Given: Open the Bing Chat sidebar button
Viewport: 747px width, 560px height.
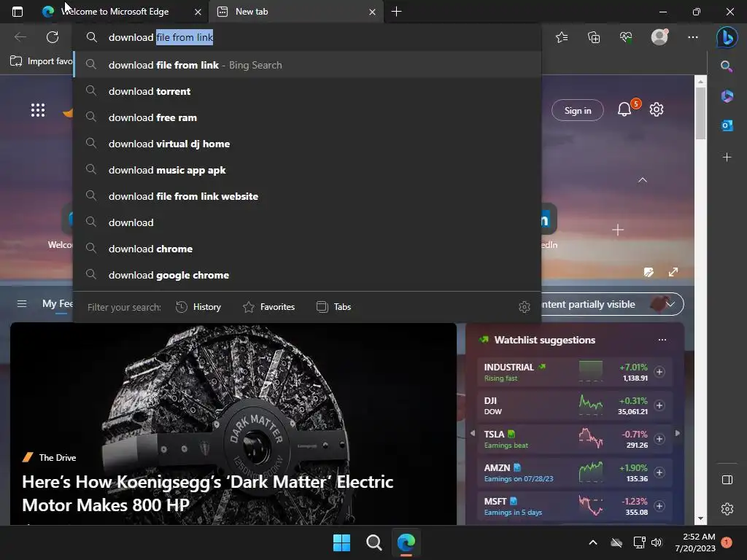Looking at the screenshot, I should [x=727, y=37].
